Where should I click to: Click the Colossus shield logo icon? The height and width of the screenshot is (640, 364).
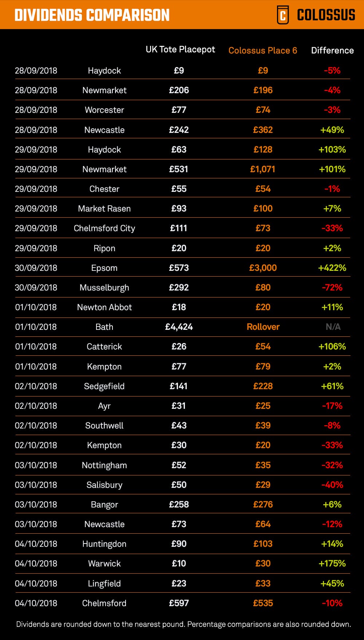[x=283, y=15]
